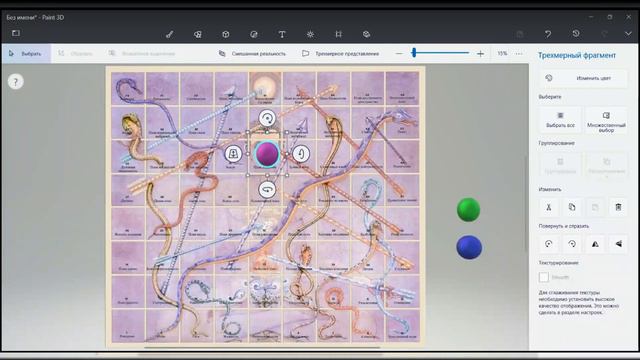Select the blue sphere

(469, 247)
